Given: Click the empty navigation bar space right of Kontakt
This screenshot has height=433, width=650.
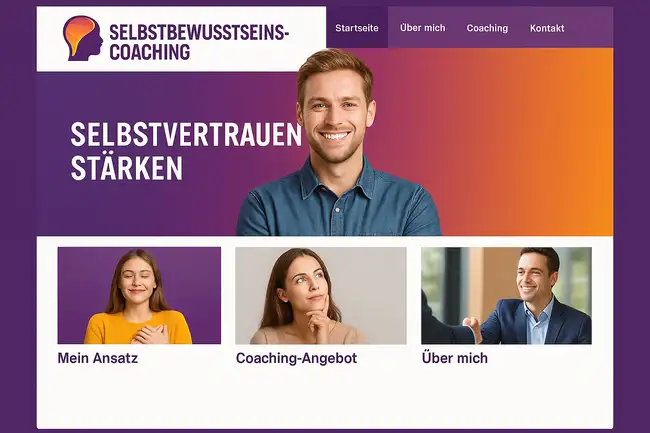Looking at the screenshot, I should tap(591, 28).
